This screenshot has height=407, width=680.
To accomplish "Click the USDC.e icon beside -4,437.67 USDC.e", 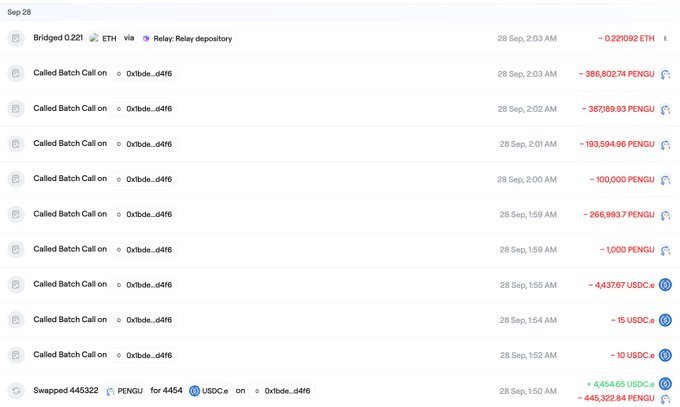I will click(665, 285).
